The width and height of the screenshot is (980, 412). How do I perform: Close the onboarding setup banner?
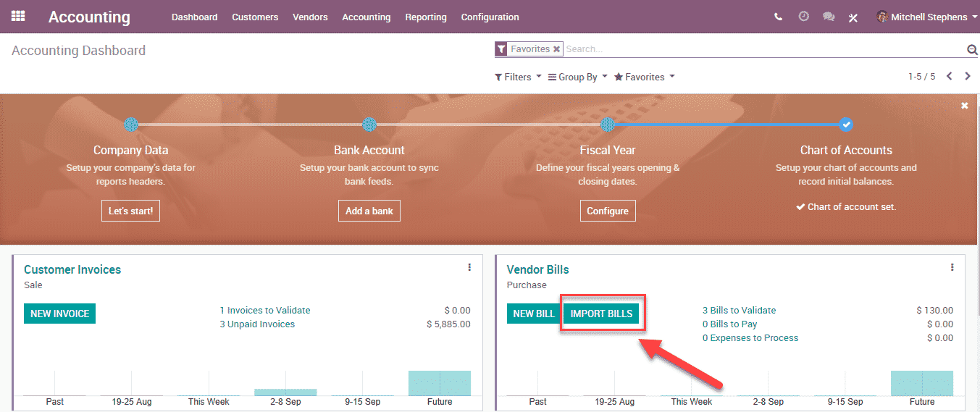[x=964, y=106]
